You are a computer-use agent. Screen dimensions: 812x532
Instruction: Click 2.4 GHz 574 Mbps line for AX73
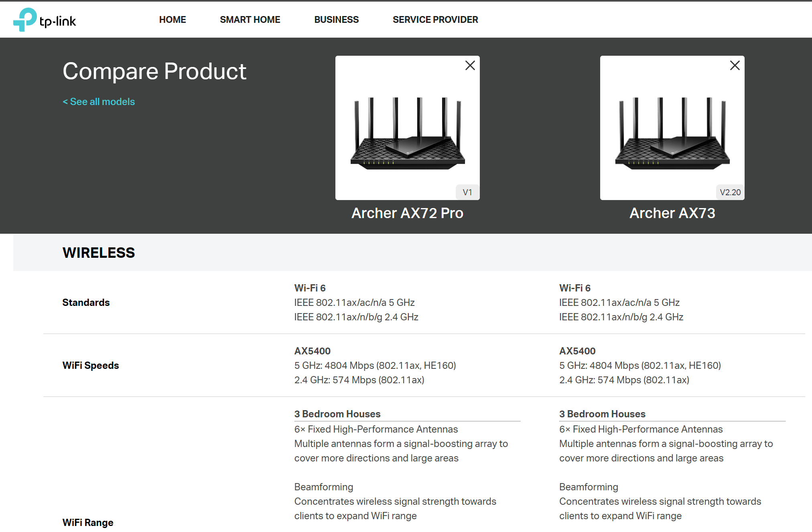point(624,380)
